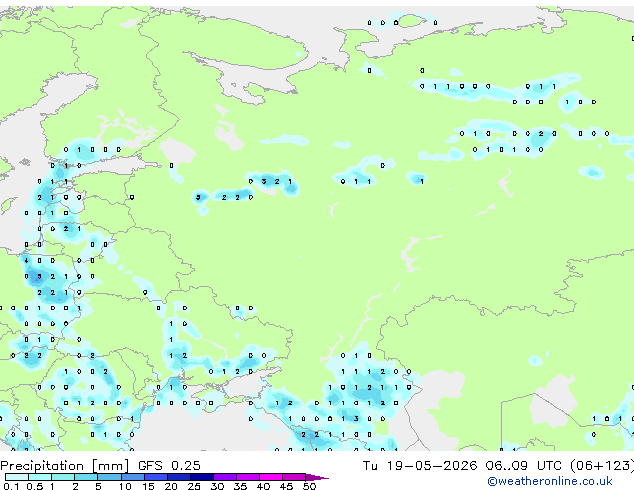Select the legend swatch between 2 and 5
This screenshot has height=490, width=634.
[86, 477]
